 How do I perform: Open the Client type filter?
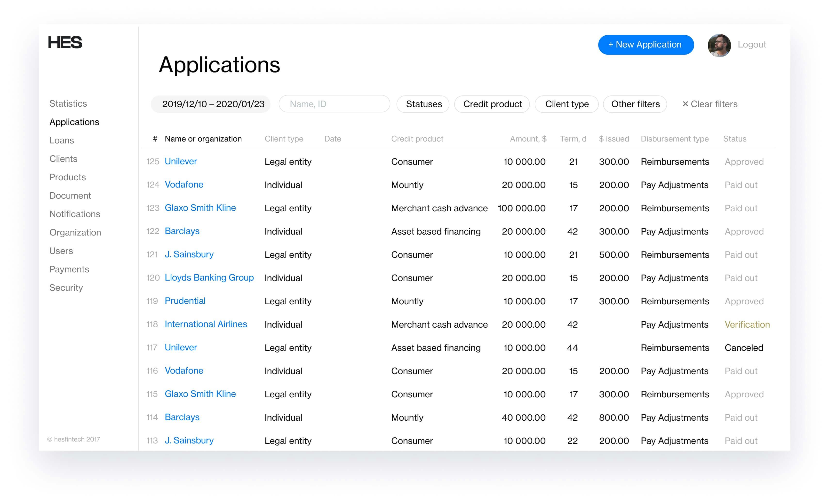(566, 104)
